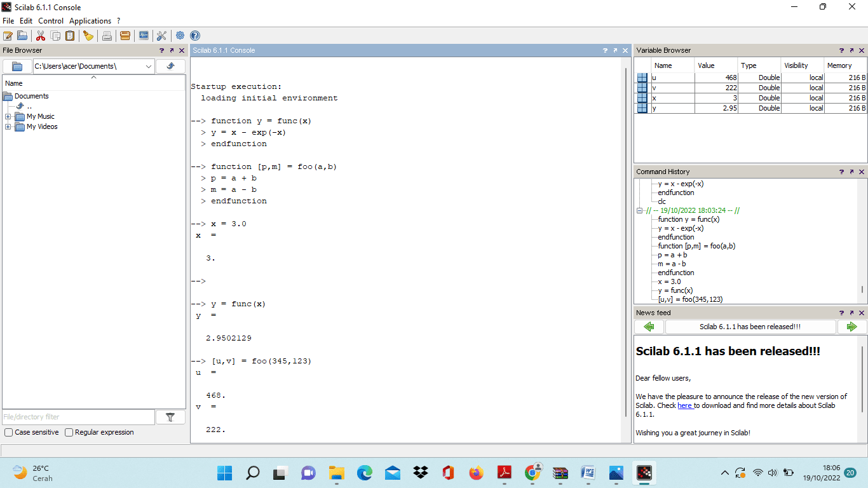Open help for Variable Browser panel
868x488 pixels.
click(841, 50)
